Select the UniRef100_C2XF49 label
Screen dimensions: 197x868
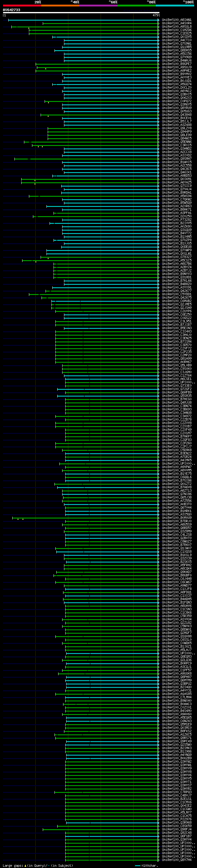176,430
